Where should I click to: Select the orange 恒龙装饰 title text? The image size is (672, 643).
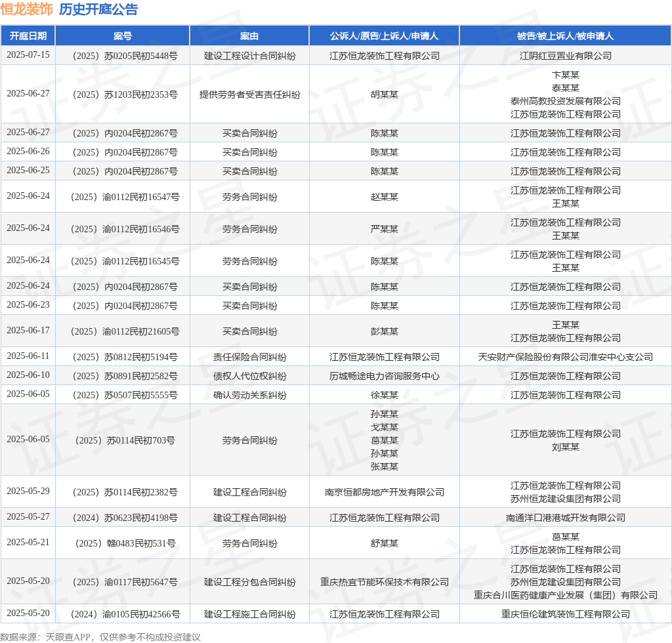pos(26,9)
